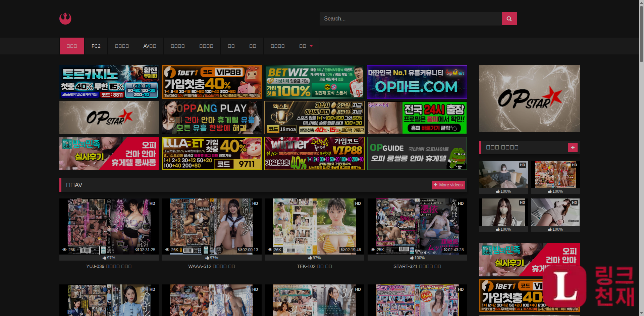Image resolution: width=644 pixels, height=316 pixels.
Task: Expand the last nav dropdown arrow
Action: (x=311, y=46)
